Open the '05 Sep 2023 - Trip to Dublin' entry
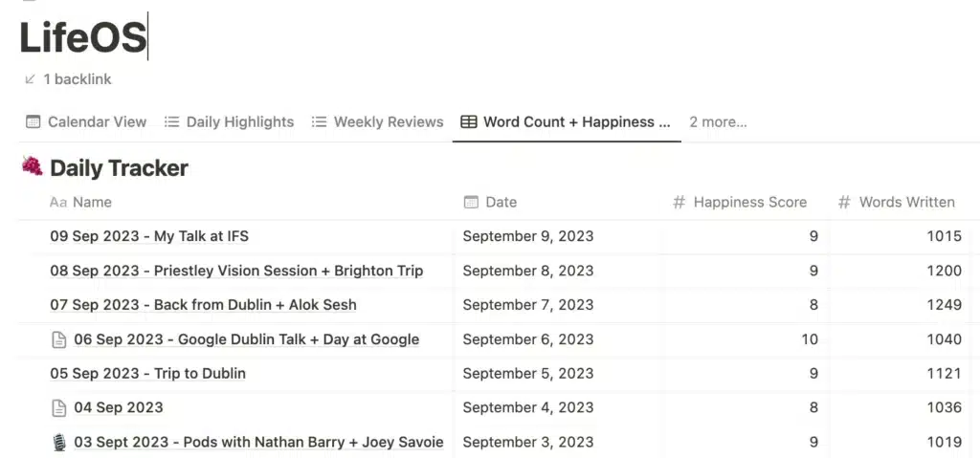Screen dimensions: 980x458 point(148,374)
